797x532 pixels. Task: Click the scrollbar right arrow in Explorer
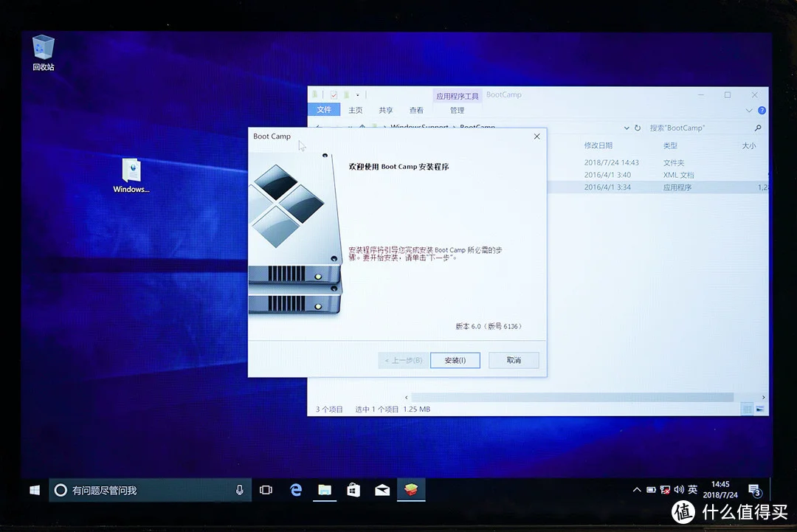[763, 397]
